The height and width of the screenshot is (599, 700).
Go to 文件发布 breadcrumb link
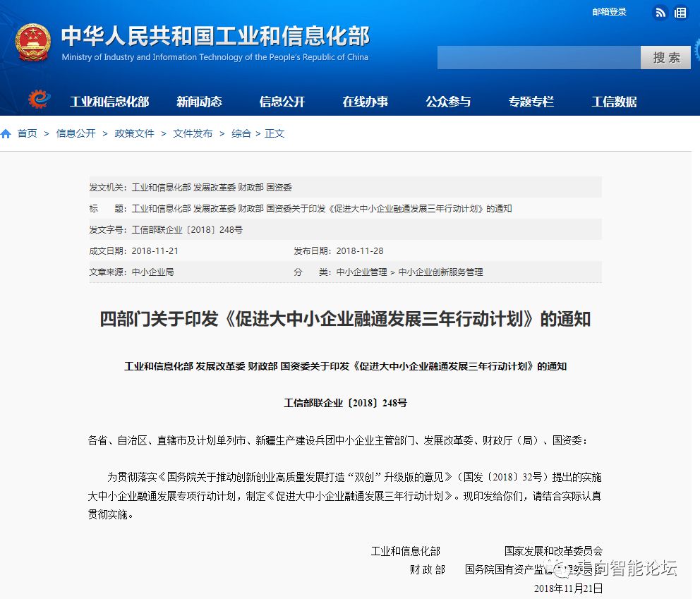click(x=193, y=133)
